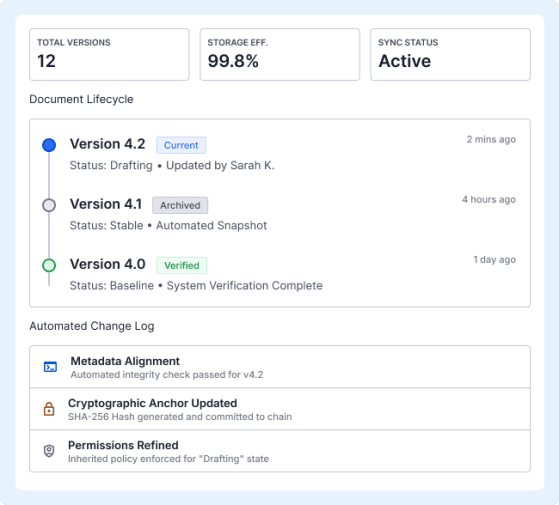Open Version 4.0 title
This screenshot has height=505, width=559.
[x=107, y=264]
